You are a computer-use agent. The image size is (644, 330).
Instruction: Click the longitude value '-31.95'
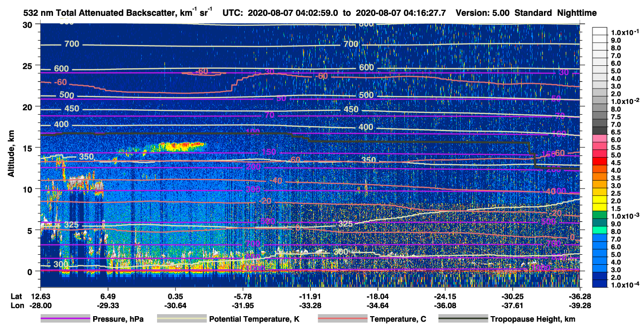pyautogui.click(x=243, y=305)
